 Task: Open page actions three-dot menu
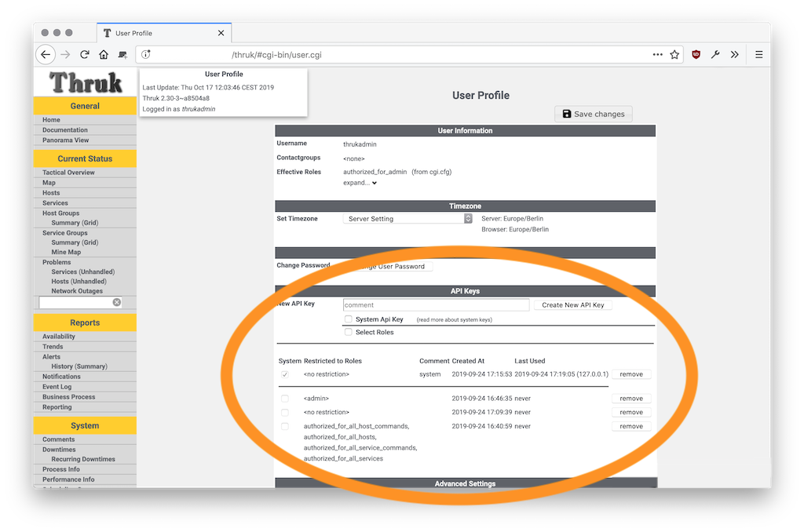pos(657,54)
